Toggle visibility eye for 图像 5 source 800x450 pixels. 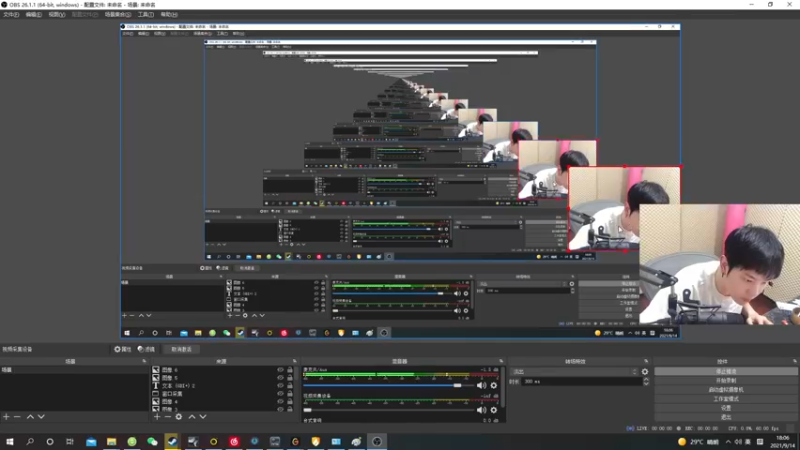point(280,378)
